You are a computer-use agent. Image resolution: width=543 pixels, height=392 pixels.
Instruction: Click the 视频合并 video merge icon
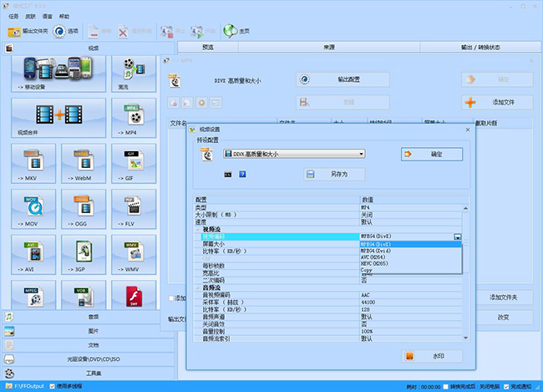tap(58, 119)
